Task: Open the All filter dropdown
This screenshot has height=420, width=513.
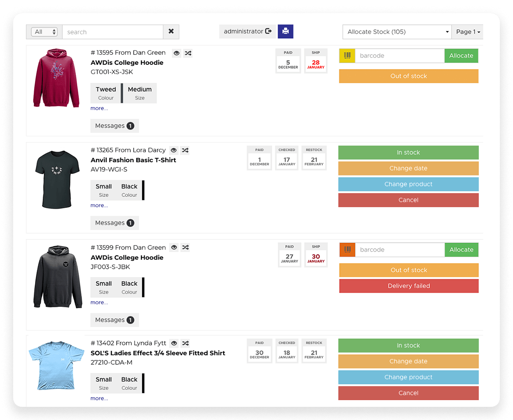Action: [x=44, y=31]
